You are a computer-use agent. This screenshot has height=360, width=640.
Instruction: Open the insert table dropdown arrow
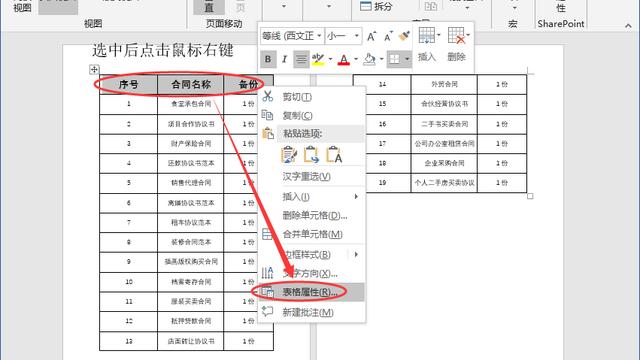[439, 35]
